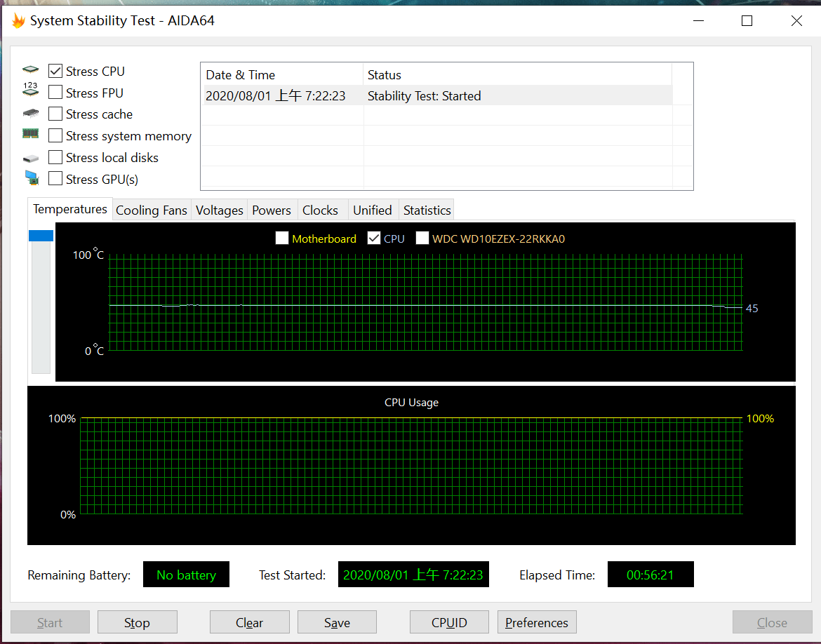Stop the stability test
The height and width of the screenshot is (644, 821).
click(137, 622)
